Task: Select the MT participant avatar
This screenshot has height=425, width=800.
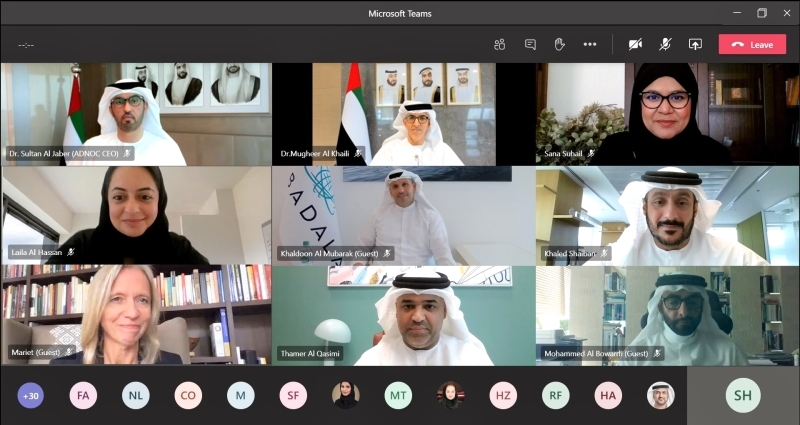Action: point(398,395)
